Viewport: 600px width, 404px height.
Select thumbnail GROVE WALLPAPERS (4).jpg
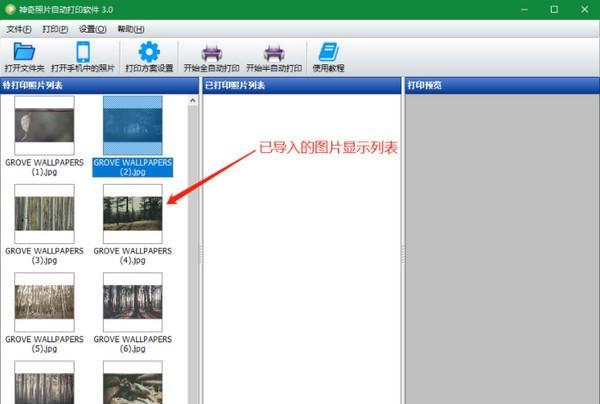133,214
